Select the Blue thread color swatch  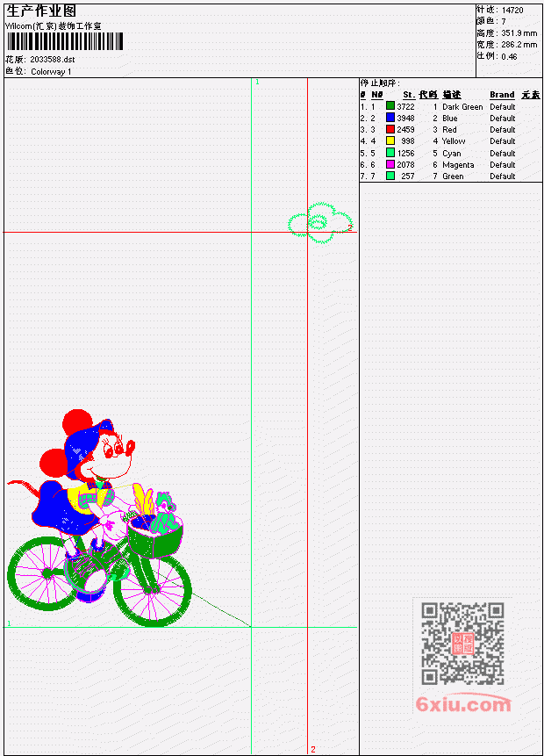tap(390, 118)
